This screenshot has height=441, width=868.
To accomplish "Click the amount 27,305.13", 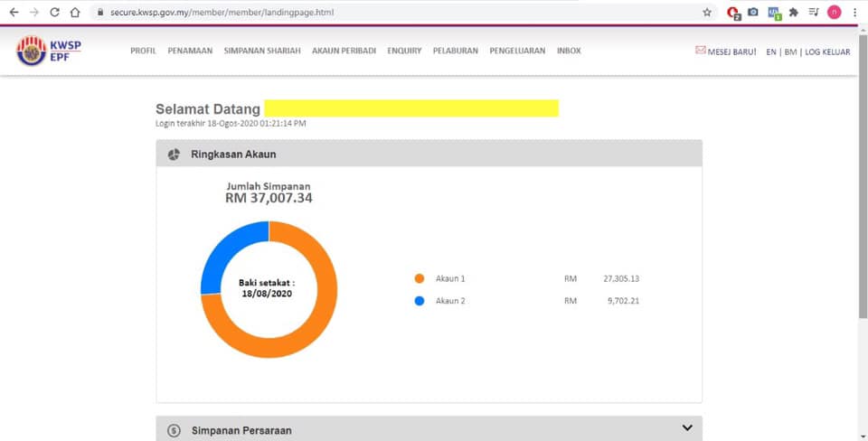I will click(x=621, y=279).
